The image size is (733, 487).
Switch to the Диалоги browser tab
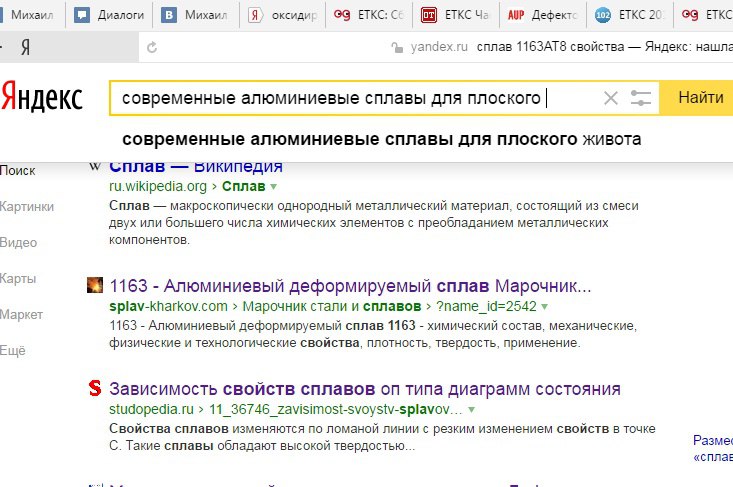[x=109, y=15]
